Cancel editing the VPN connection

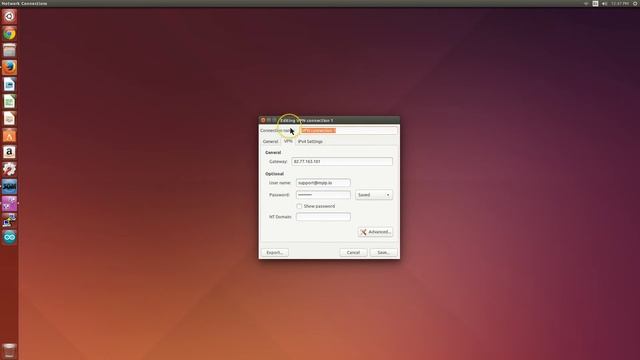point(353,253)
